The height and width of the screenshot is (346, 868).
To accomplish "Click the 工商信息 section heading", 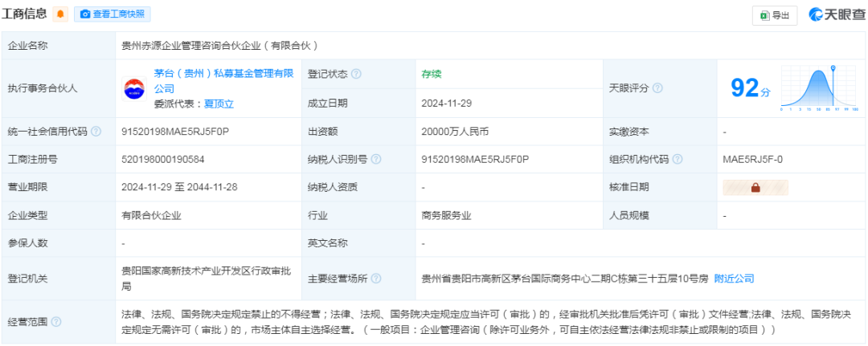I will 24,14.
